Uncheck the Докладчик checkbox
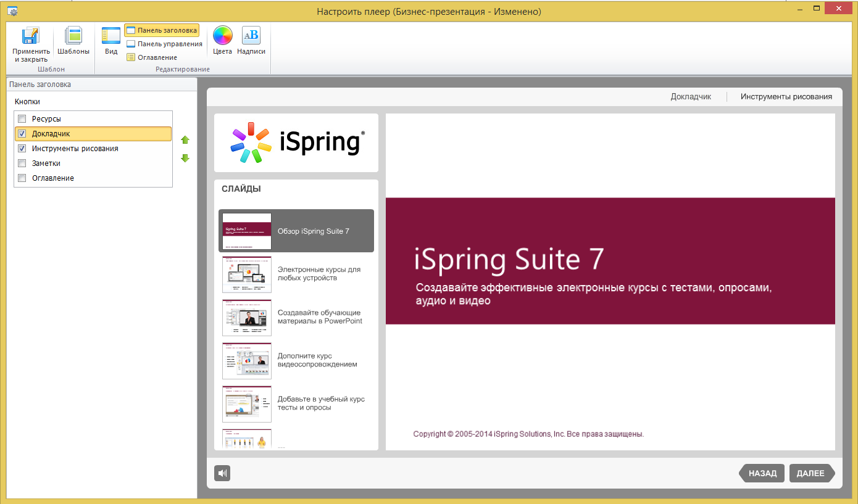The height and width of the screenshot is (504, 858). [x=22, y=134]
